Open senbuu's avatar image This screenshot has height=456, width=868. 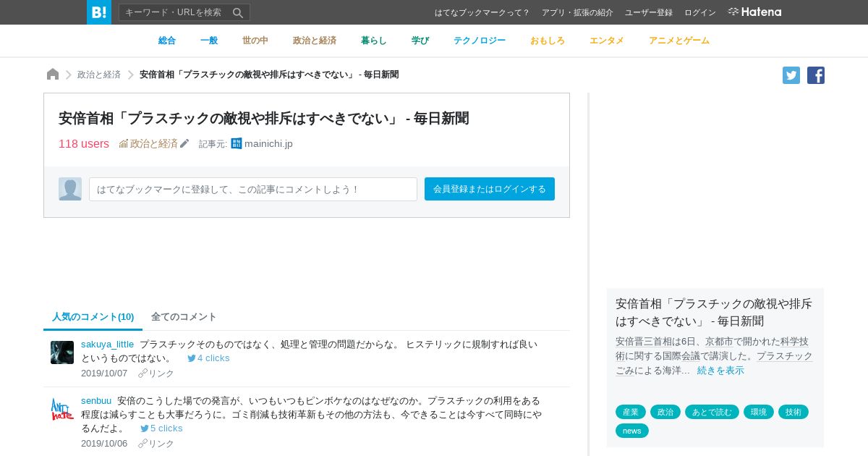[x=62, y=409]
